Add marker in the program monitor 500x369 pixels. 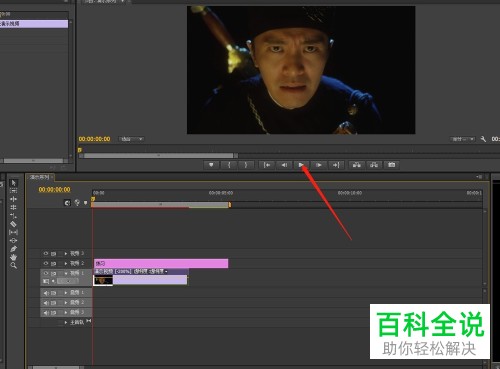211,165
